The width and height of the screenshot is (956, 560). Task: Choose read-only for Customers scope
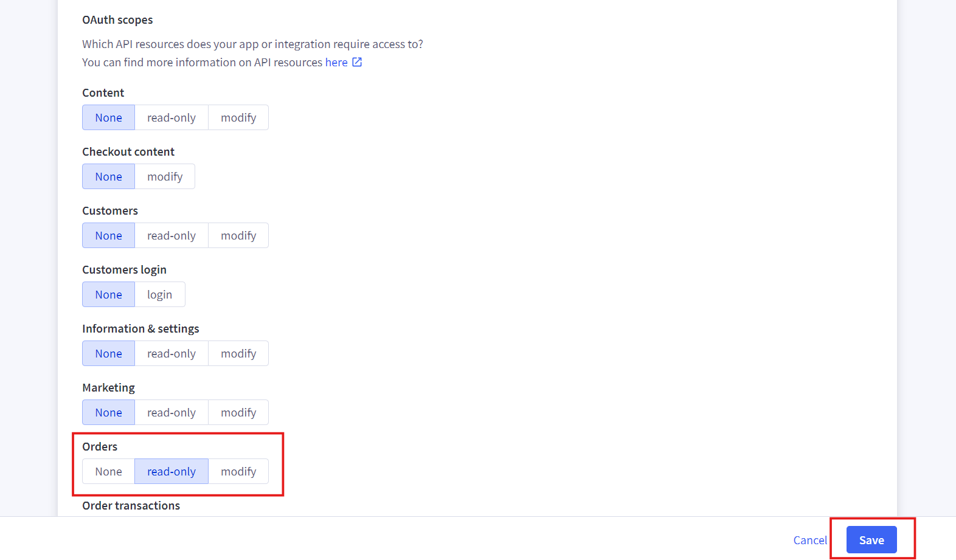point(171,235)
